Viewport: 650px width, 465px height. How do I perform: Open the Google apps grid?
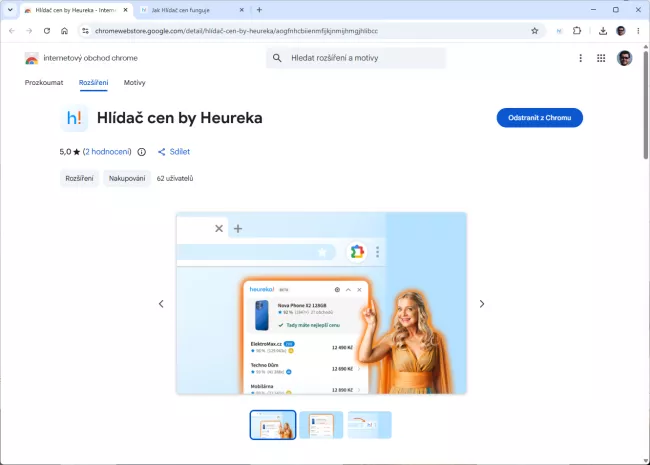pos(601,58)
